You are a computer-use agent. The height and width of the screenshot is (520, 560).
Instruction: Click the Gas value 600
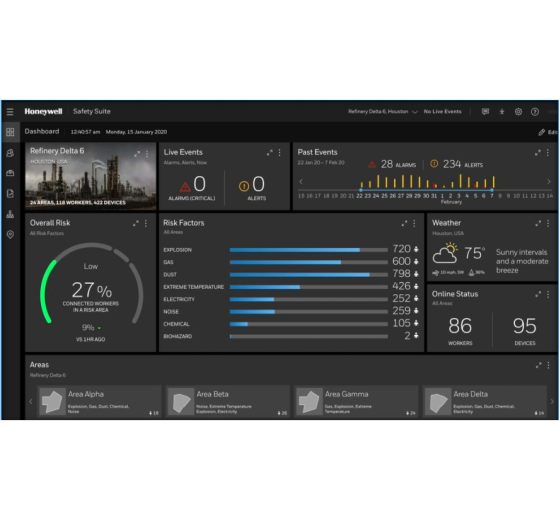pyautogui.click(x=401, y=261)
